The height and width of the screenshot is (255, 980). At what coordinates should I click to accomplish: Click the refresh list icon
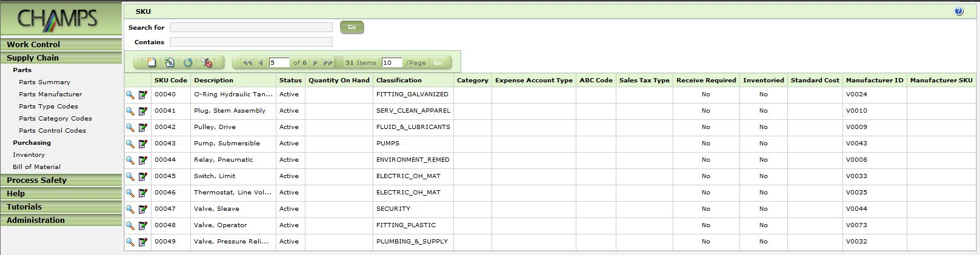point(188,62)
